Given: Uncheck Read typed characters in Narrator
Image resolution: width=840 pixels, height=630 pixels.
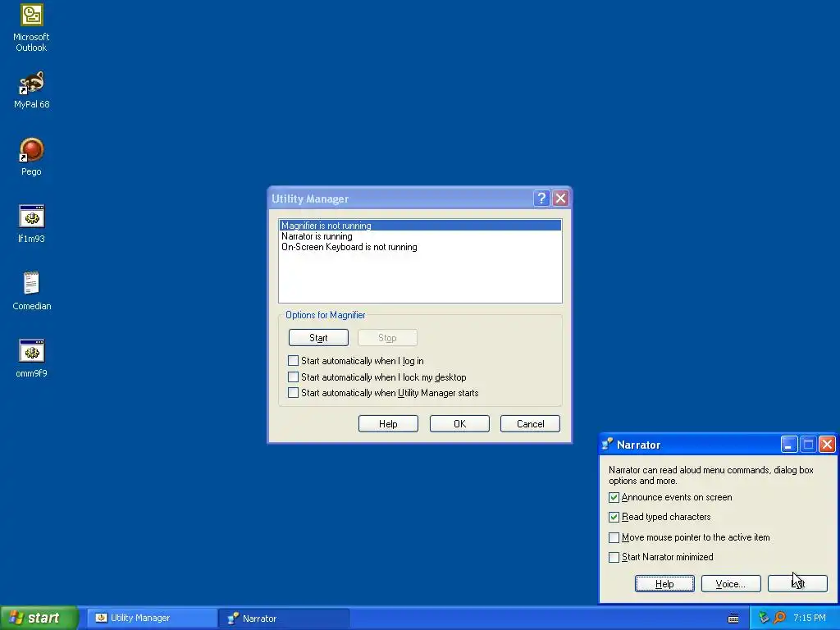Looking at the screenshot, I should pos(614,517).
